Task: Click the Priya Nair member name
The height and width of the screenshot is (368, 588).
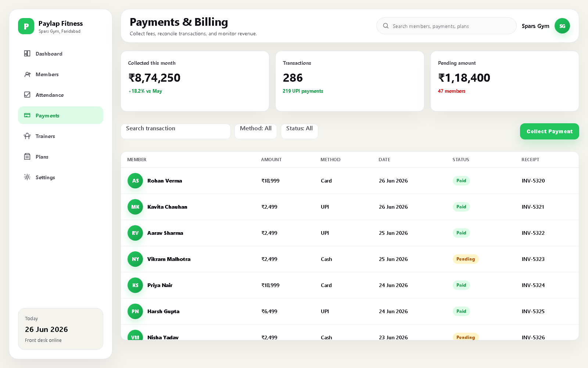Action: (160, 285)
